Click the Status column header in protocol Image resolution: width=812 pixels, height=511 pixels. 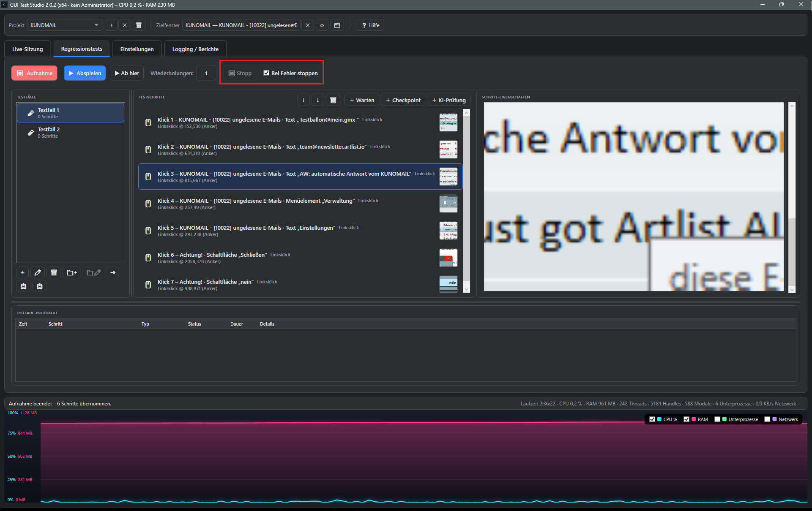pos(194,324)
